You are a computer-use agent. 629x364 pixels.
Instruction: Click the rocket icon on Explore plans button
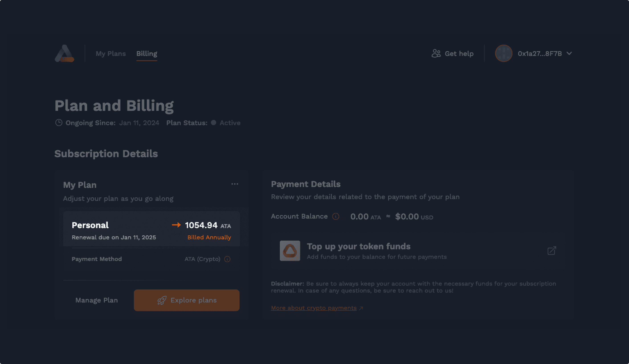pos(162,300)
